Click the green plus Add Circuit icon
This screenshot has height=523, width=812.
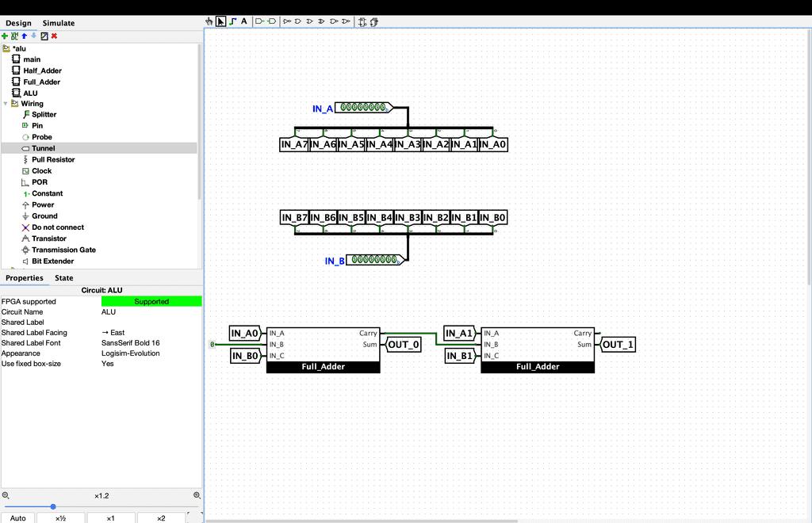coord(5,36)
